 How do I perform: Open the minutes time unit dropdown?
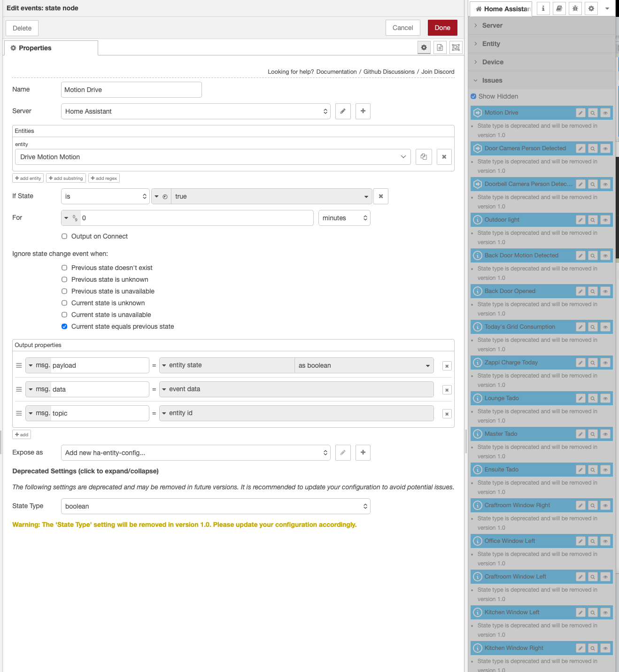click(x=344, y=218)
